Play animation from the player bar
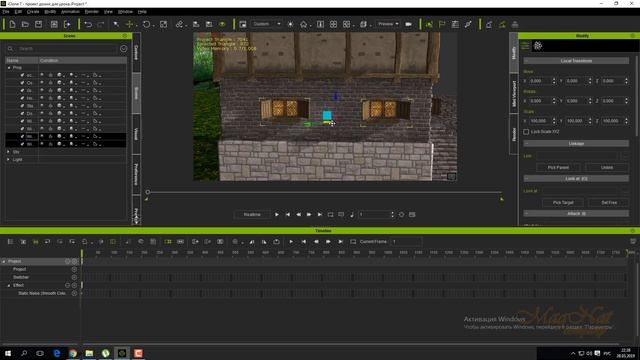 tap(277, 215)
